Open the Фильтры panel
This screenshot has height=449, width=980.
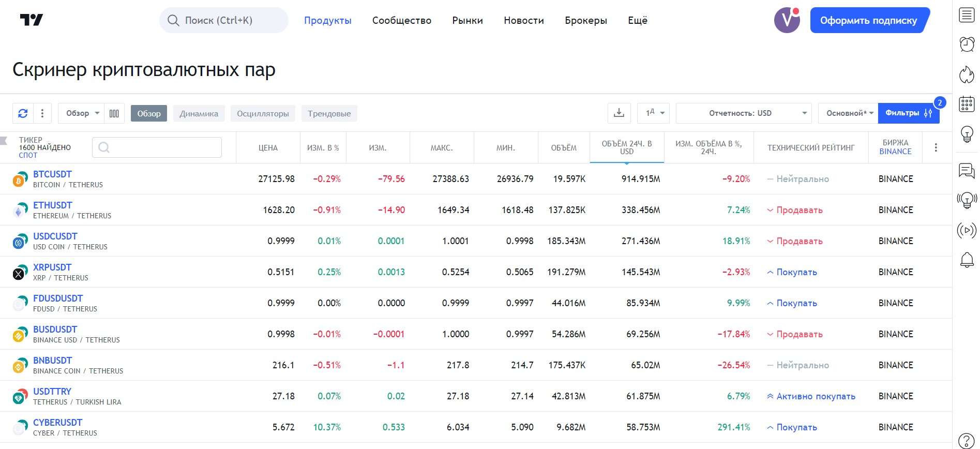coord(909,113)
